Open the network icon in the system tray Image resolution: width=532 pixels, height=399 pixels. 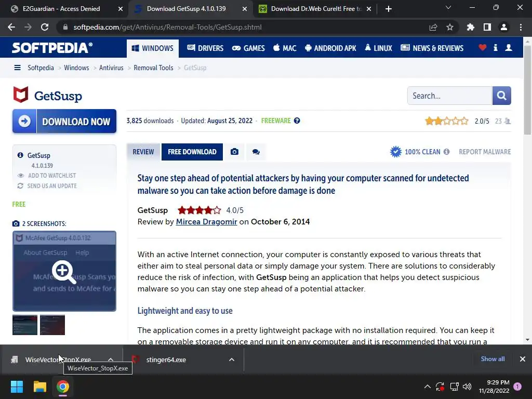point(454,387)
